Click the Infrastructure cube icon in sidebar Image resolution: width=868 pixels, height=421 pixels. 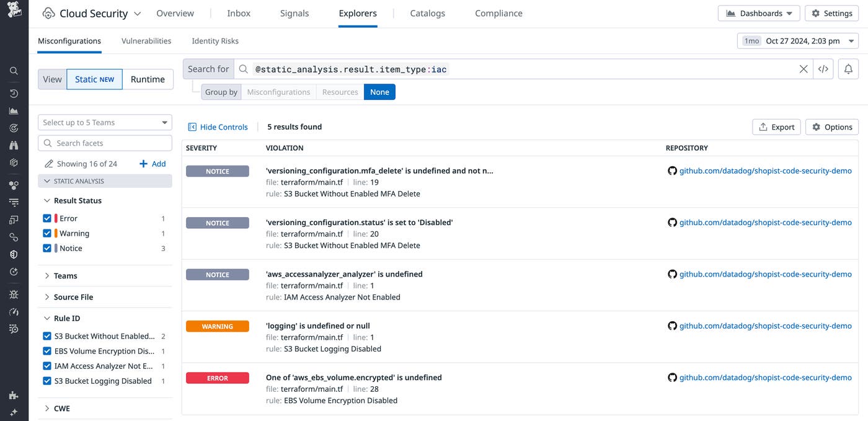pyautogui.click(x=14, y=162)
